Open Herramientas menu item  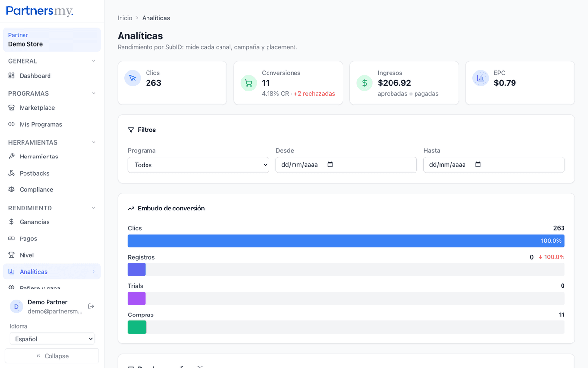[52, 157]
